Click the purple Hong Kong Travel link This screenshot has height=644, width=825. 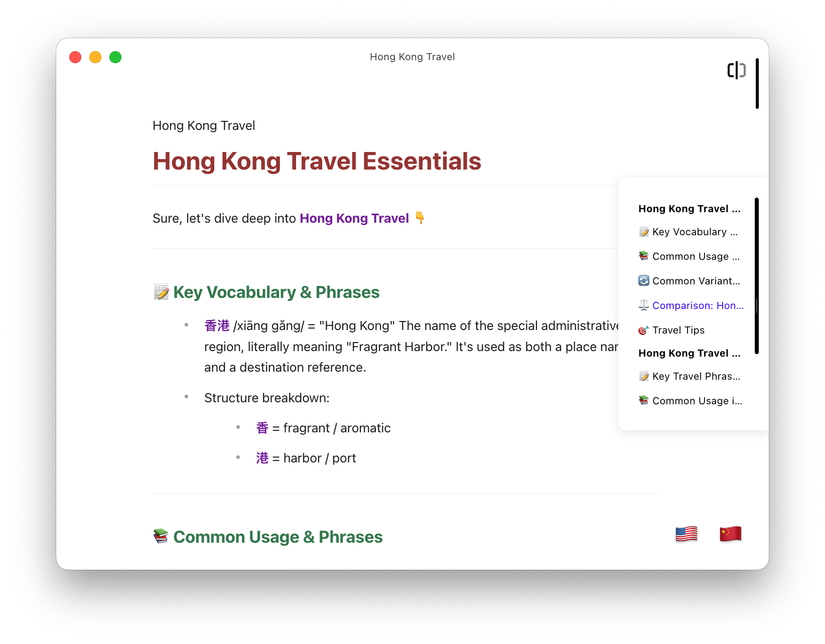coord(354,218)
